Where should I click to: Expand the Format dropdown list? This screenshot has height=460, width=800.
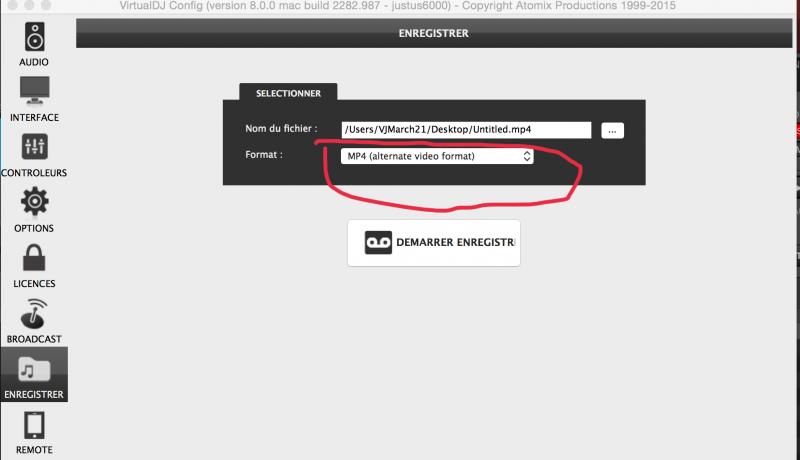point(437,156)
